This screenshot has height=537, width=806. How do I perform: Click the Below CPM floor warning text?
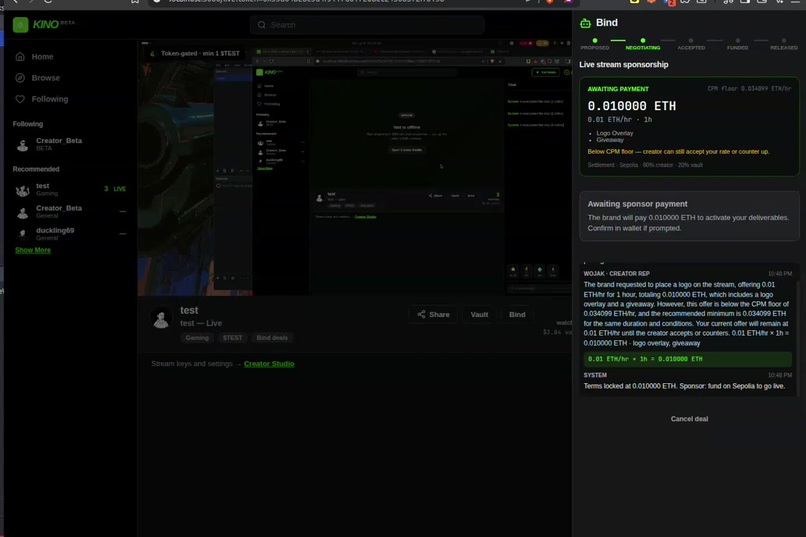[x=679, y=152]
